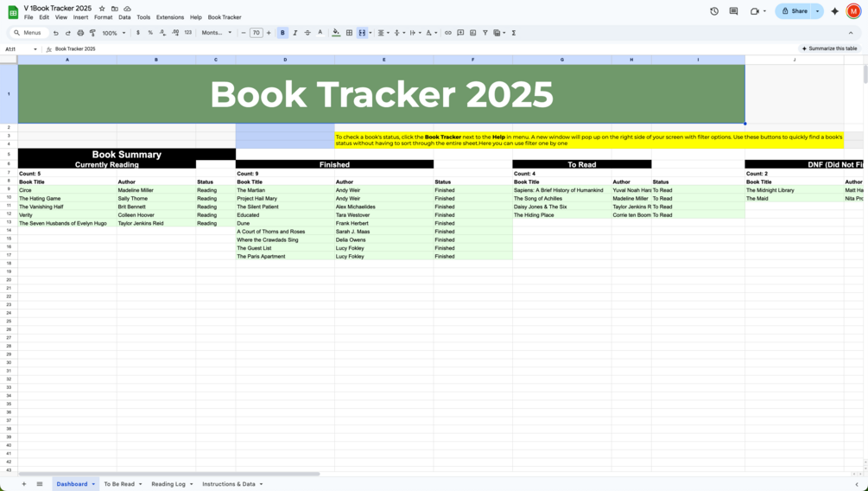The image size is (868, 491).
Task: Open the text rotation dropdown
Action: click(431, 33)
